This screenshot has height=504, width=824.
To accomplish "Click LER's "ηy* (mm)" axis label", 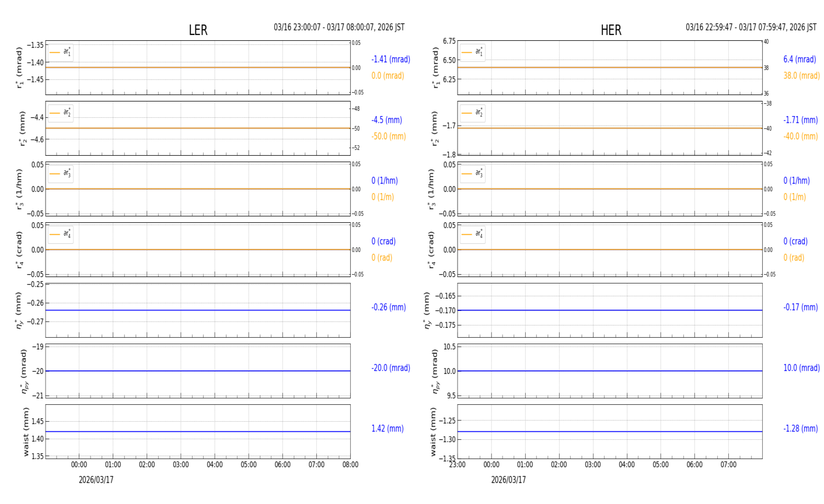I will pos(19,310).
